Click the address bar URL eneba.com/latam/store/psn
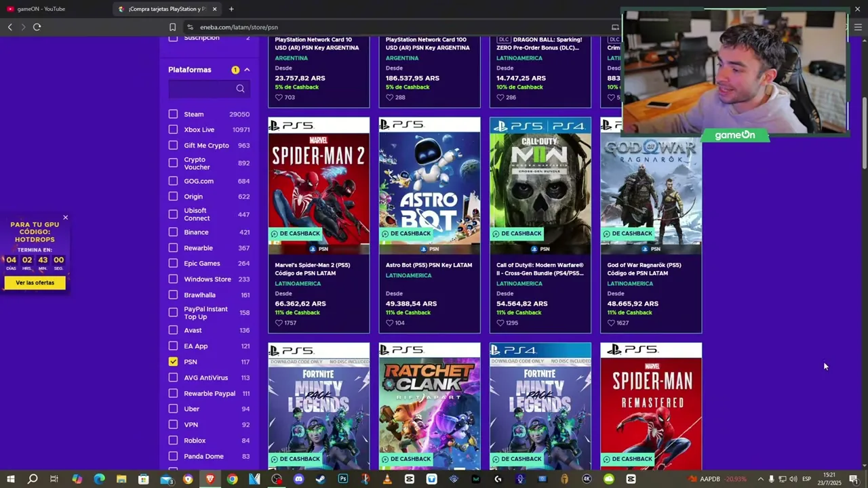868x488 pixels. 239,27
